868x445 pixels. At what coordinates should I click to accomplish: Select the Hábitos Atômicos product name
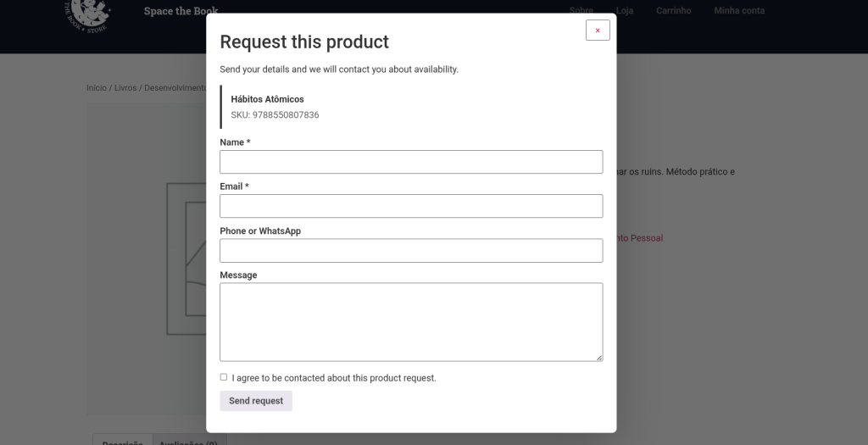[267, 100]
